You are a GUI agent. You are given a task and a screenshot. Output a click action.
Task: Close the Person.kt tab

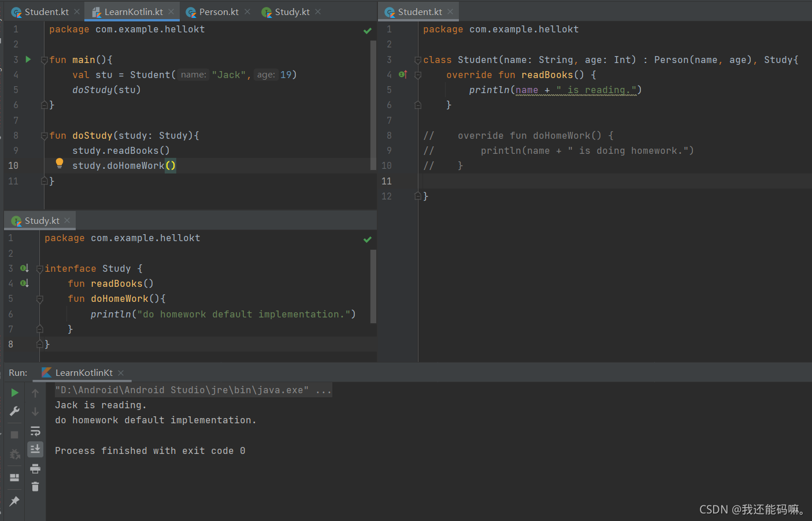247,12
